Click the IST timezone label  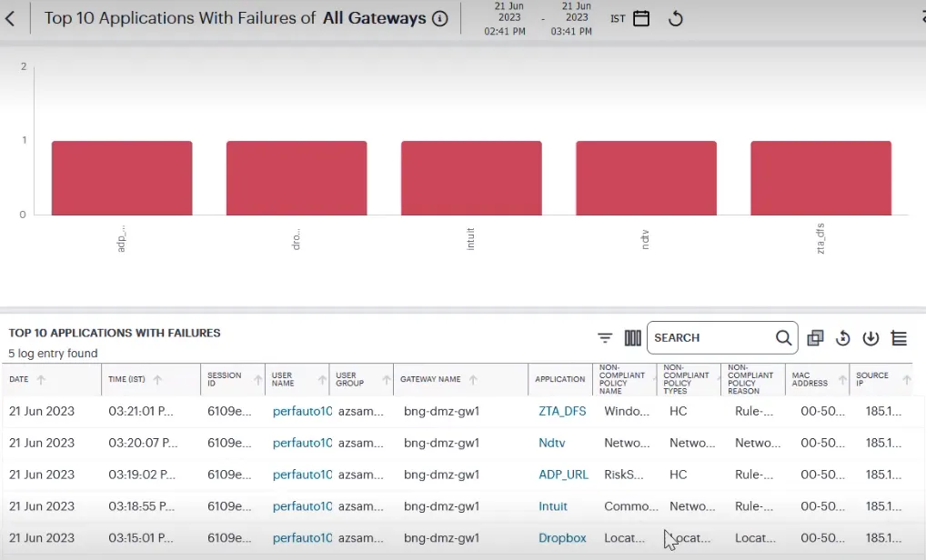[x=618, y=19]
